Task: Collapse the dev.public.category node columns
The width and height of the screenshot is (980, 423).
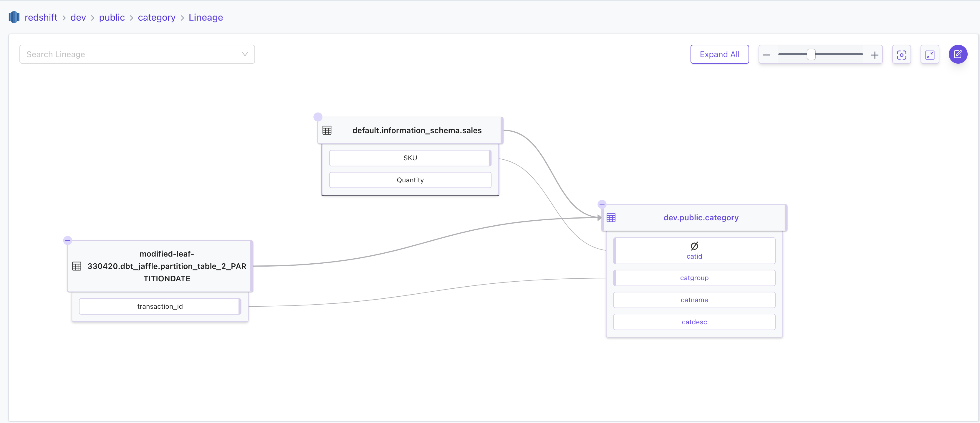Action: [602, 204]
